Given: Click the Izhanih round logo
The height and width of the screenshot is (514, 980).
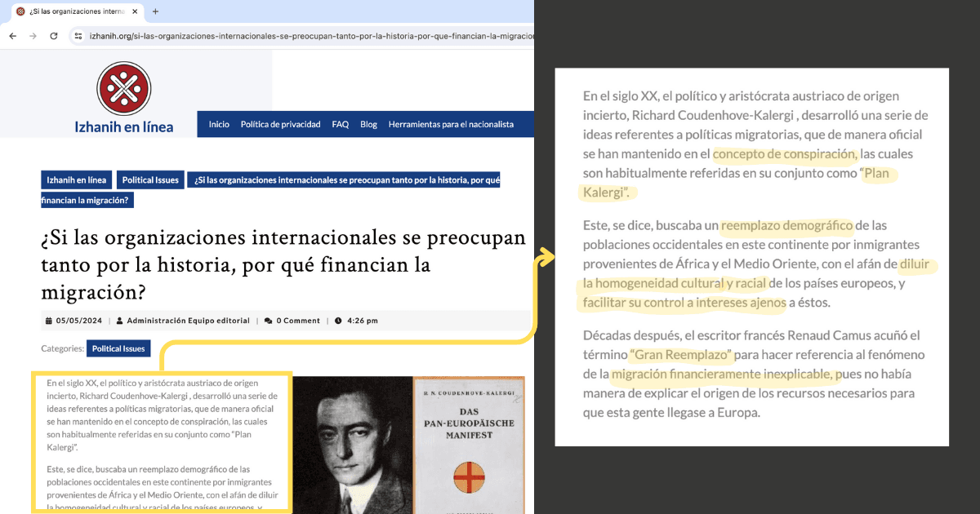Looking at the screenshot, I should [124, 88].
